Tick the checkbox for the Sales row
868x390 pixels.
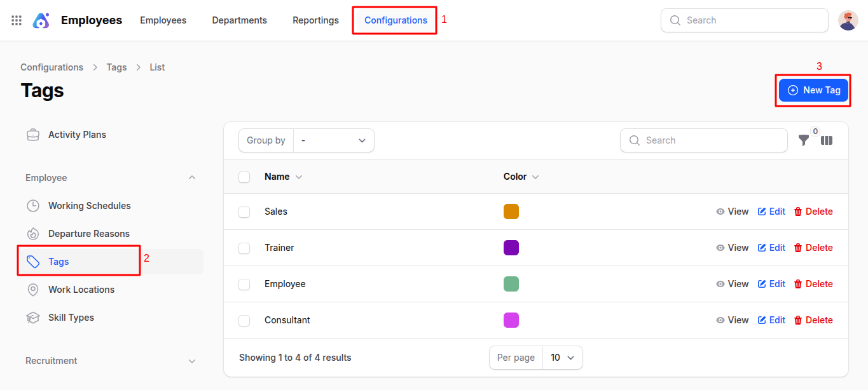(244, 211)
